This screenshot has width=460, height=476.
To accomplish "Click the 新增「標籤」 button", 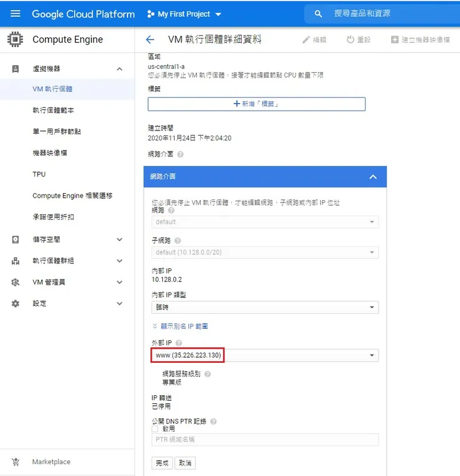I will click(x=257, y=104).
